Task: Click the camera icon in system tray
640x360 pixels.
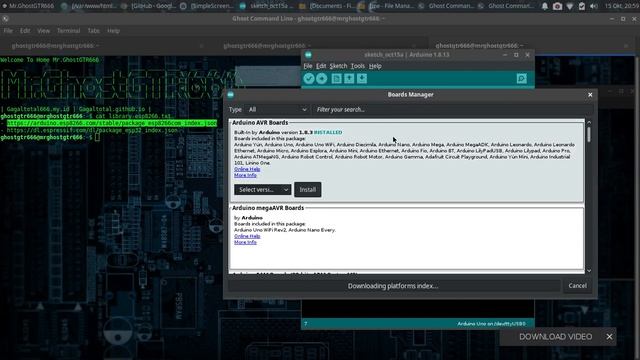Action: coord(557,6)
